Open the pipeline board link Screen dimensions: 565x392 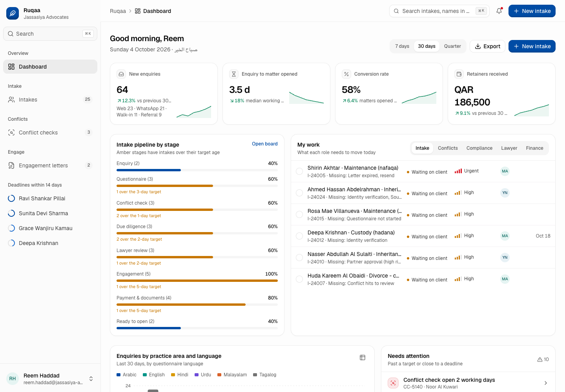pyautogui.click(x=265, y=144)
